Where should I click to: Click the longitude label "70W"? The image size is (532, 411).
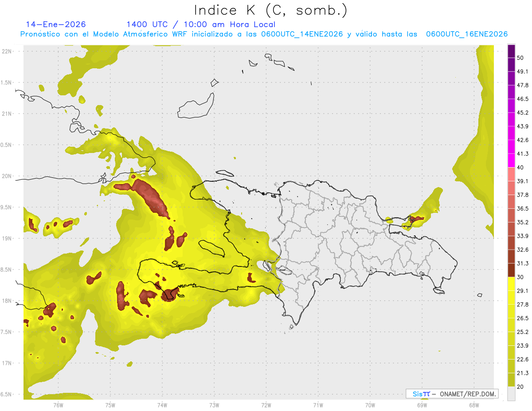pos(370,405)
